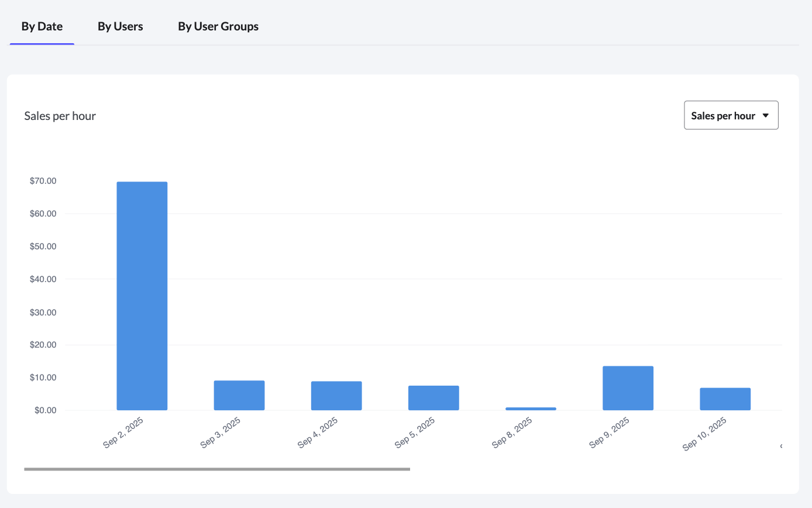Select the Sep 9, 2025 bar
The image size is (812, 508).
(x=628, y=388)
